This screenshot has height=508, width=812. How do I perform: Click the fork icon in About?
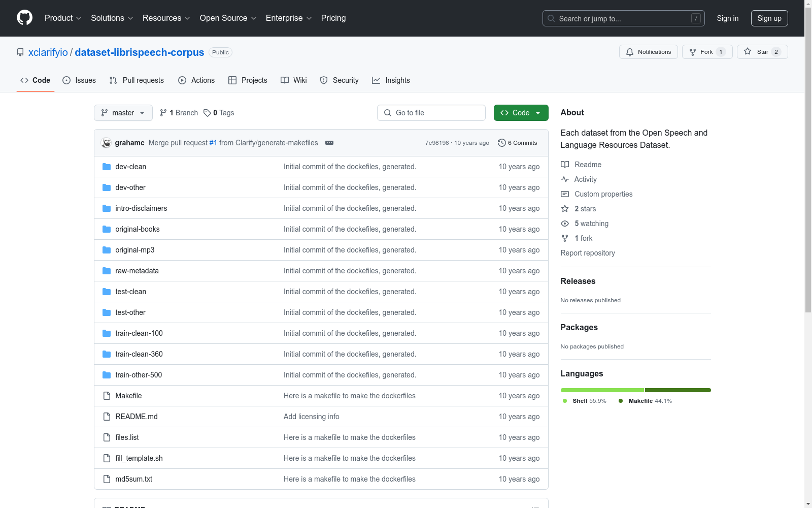[x=565, y=238]
